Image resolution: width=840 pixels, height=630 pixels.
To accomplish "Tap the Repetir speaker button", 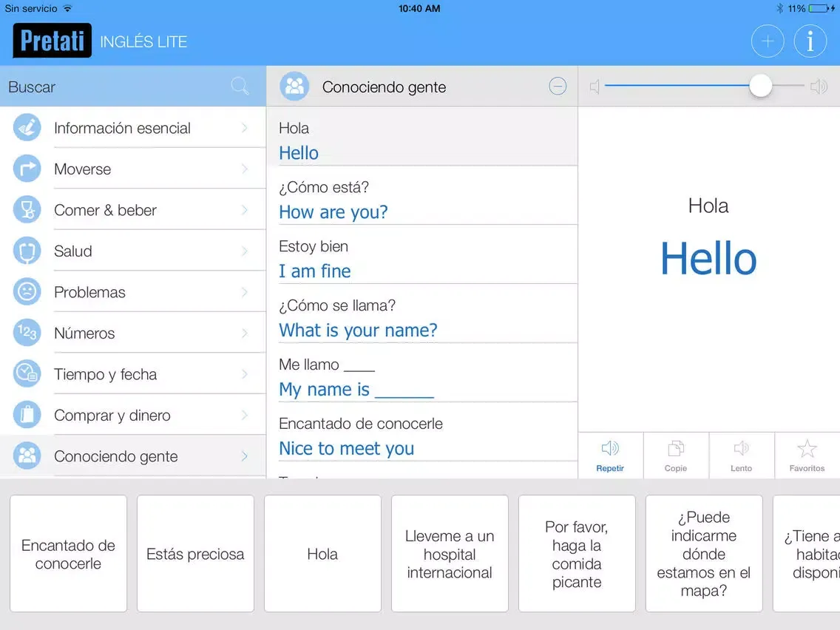I will click(610, 455).
